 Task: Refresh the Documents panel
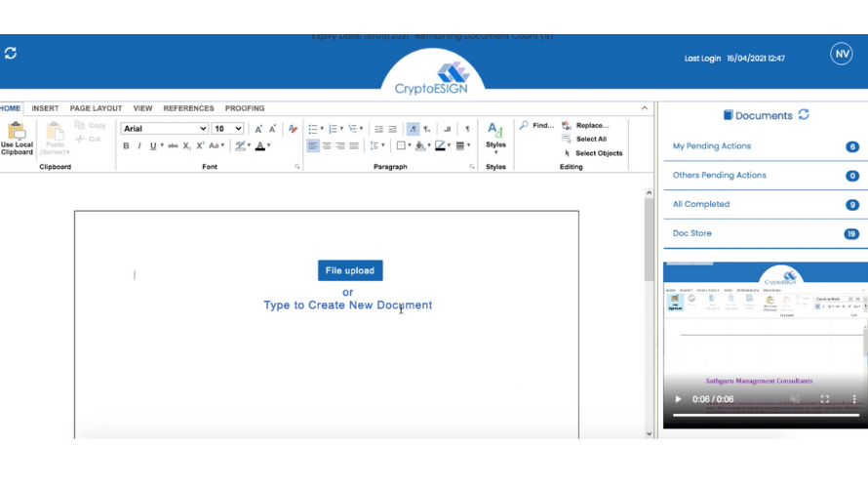pyautogui.click(x=804, y=114)
